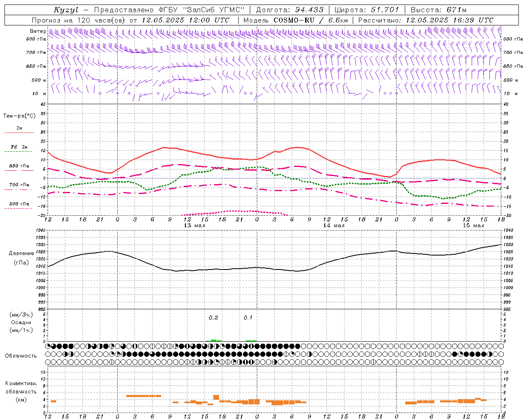Click the "(мм/3ч.)" precipitation unit label

21,315
